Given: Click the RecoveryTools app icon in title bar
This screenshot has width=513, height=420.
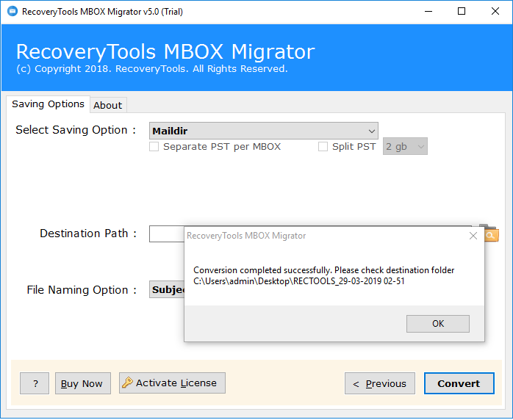Looking at the screenshot, I should tap(12, 12).
